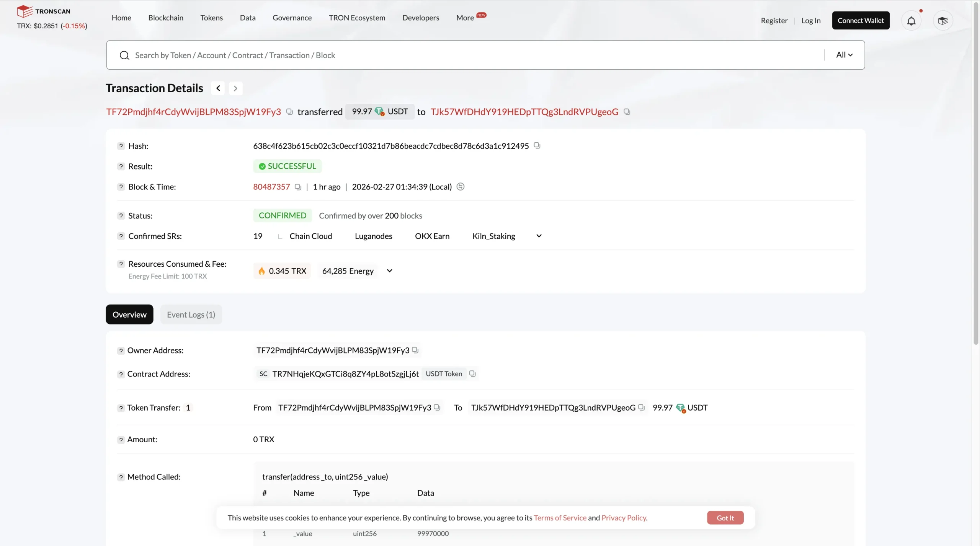Click the Hash help question icon
The width and height of the screenshot is (980, 546).
(121, 146)
